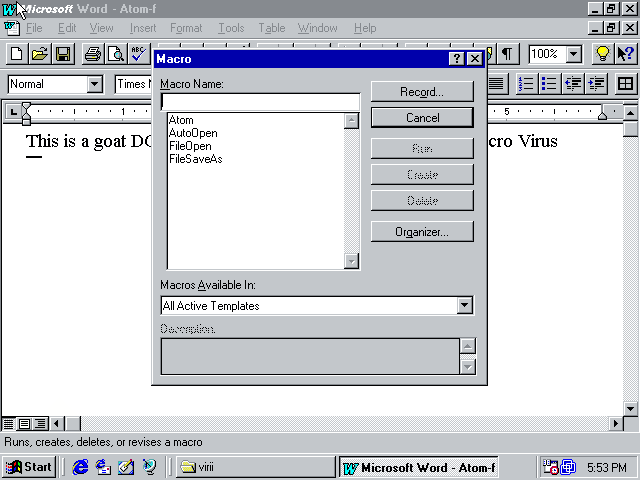Switch to Page Layout view button
640x480 pixels.
coord(24,424)
